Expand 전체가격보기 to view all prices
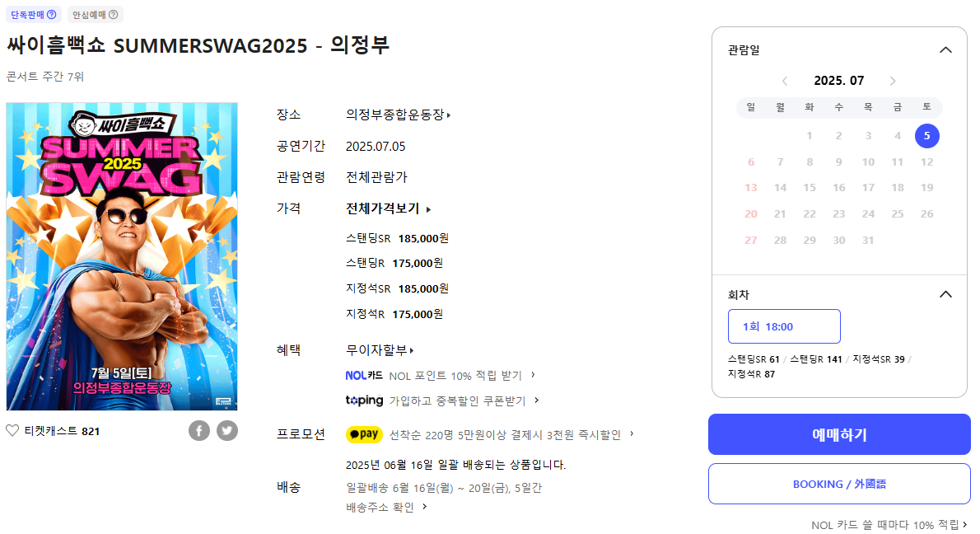This screenshot has height=534, width=980. (380, 208)
